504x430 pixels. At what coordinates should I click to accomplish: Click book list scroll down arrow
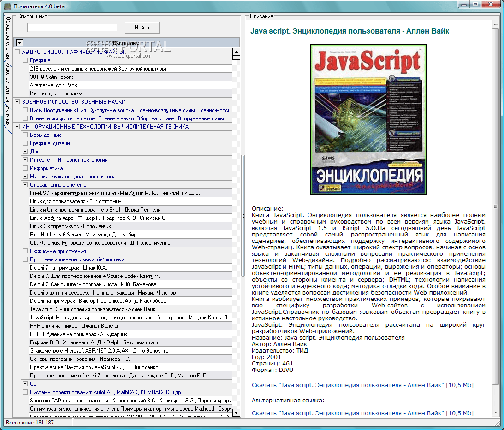(236, 412)
